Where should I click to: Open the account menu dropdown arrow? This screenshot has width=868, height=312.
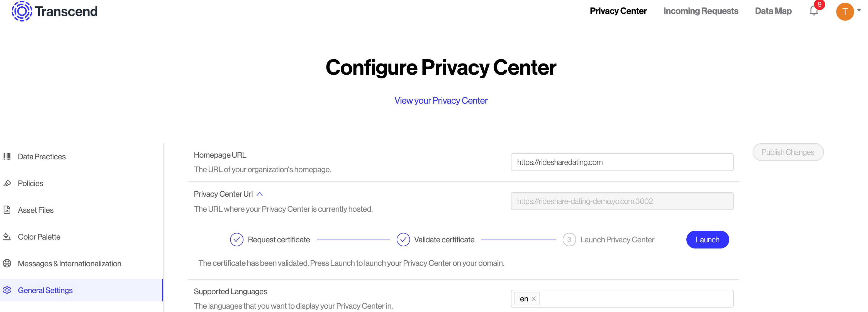(861, 10)
